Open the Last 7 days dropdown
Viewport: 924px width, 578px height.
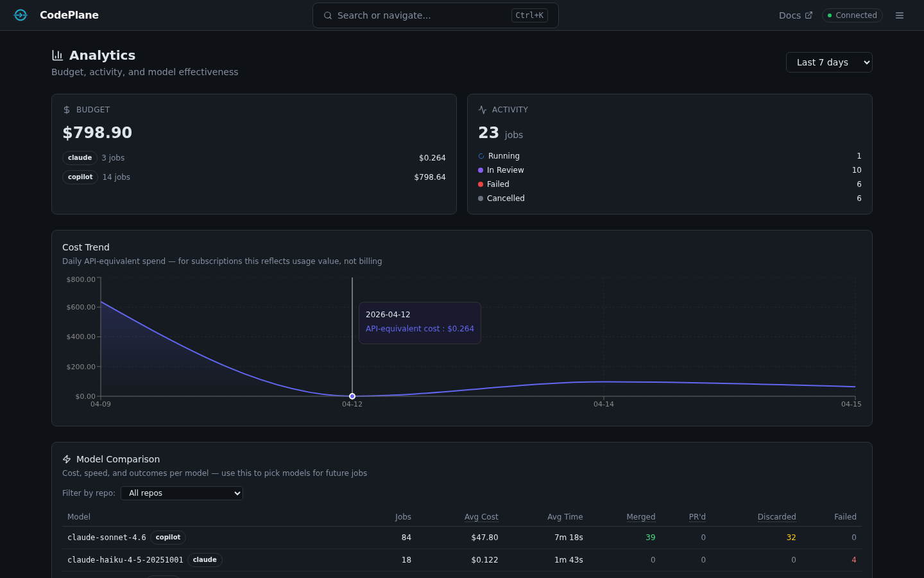pos(829,62)
